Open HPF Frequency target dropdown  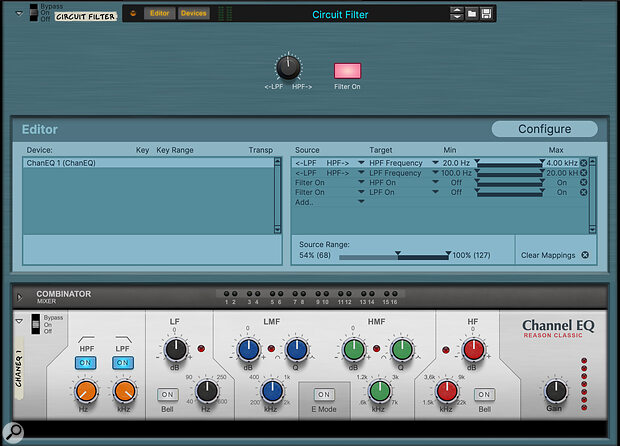click(435, 163)
